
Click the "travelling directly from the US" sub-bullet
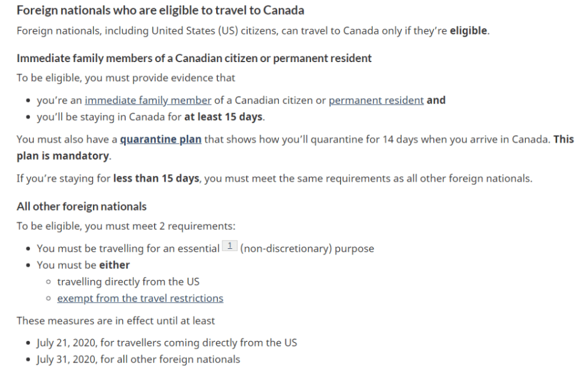[x=128, y=282]
